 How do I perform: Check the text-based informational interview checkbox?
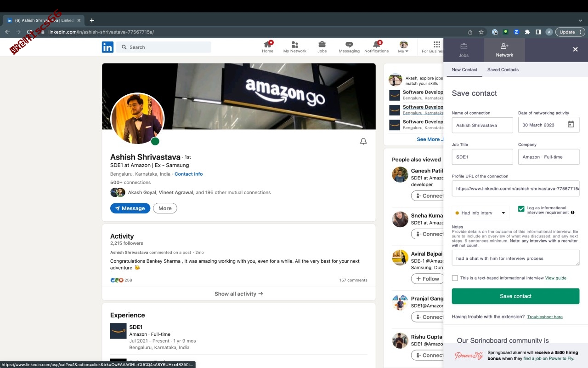(x=455, y=278)
